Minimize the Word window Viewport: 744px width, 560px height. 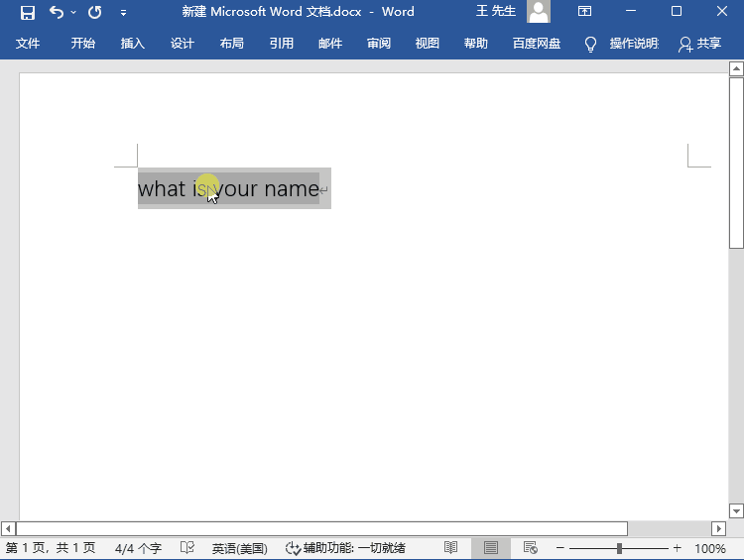631,11
